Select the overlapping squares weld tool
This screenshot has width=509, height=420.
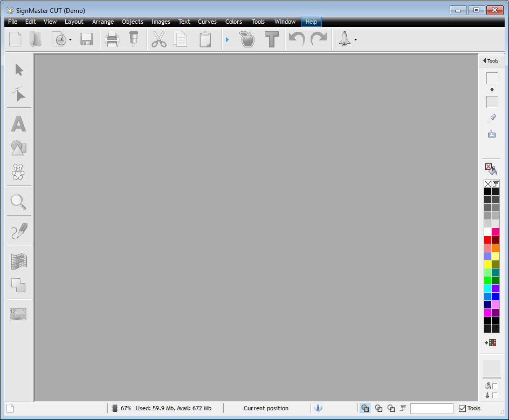[x=18, y=285]
